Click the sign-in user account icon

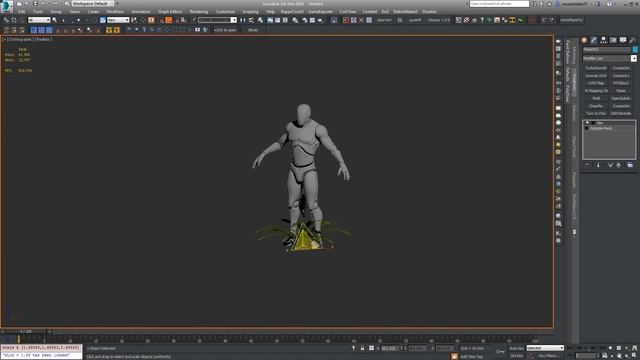click(558, 4)
